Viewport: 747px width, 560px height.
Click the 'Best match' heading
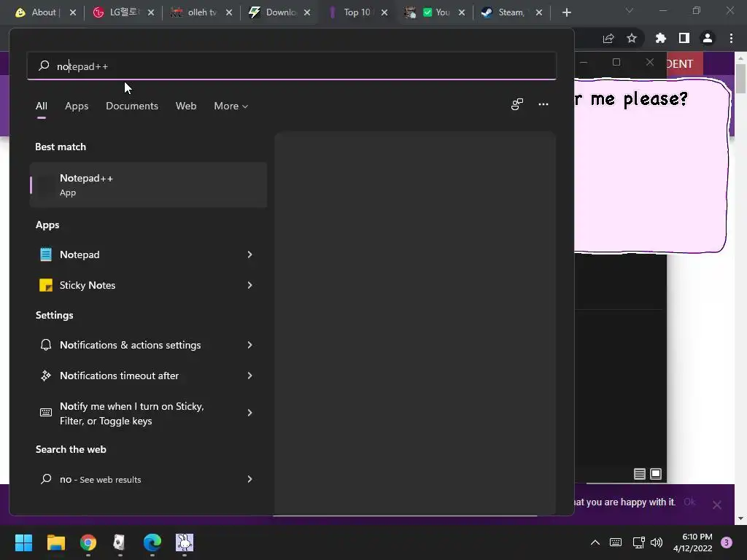point(61,147)
